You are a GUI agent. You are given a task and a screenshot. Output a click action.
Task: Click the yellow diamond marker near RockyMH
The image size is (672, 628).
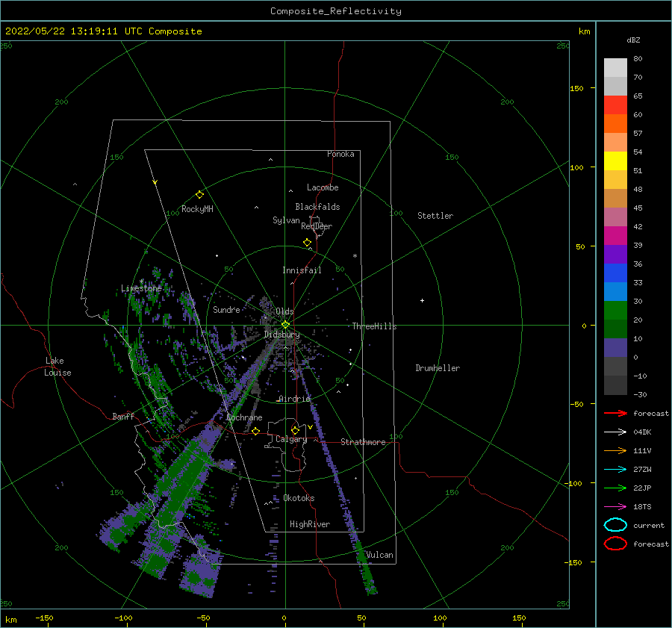(x=199, y=195)
